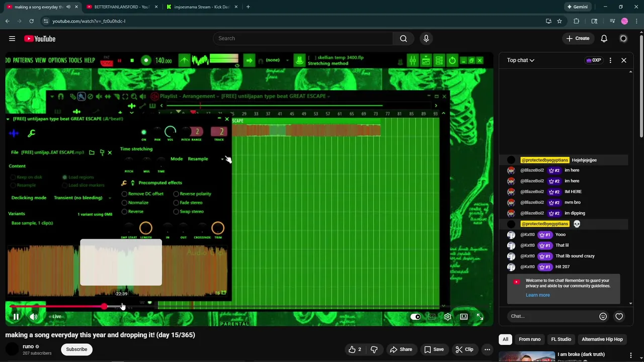
Task: Open YouTube notifications bell
Action: [x=604, y=39]
